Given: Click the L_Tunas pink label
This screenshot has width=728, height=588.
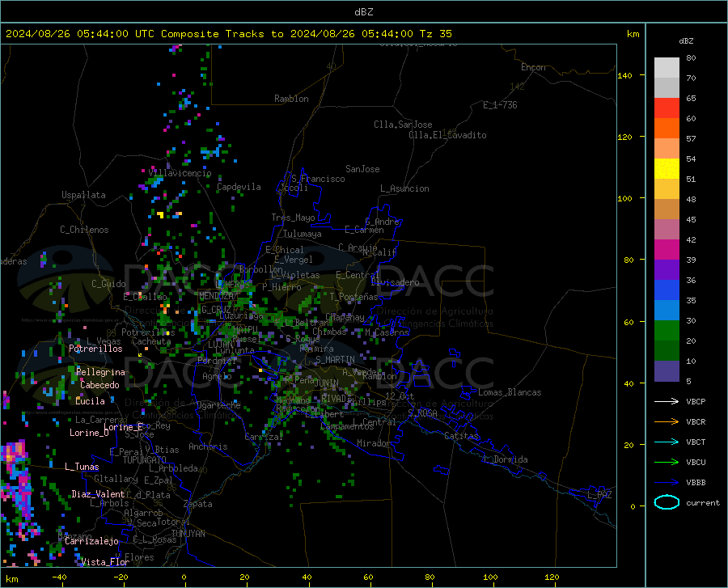Looking at the screenshot, I should click(82, 467).
